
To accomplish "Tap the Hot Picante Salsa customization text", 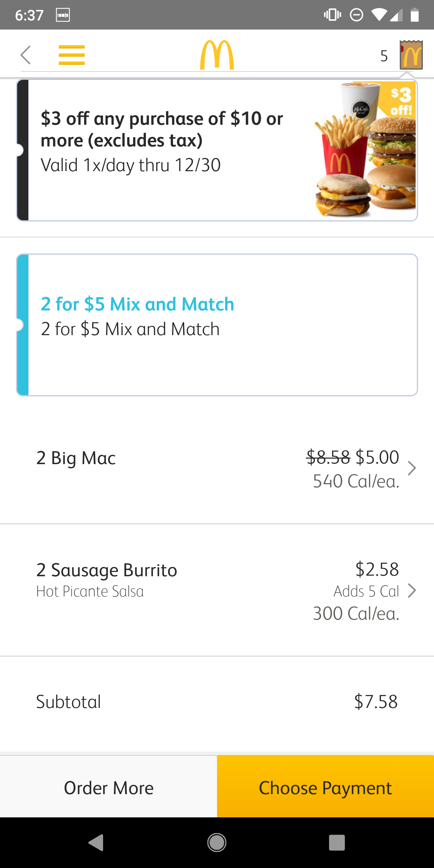I will [x=90, y=591].
